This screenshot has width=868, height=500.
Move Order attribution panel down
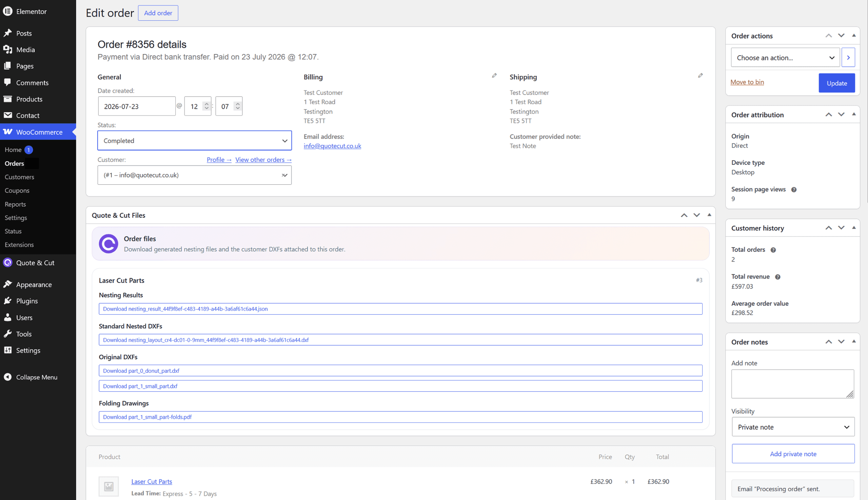pyautogui.click(x=841, y=114)
